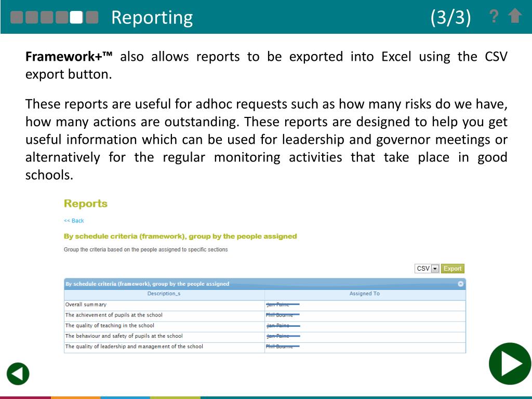
Task: Click the blue panel title bar text
Action: [147, 284]
